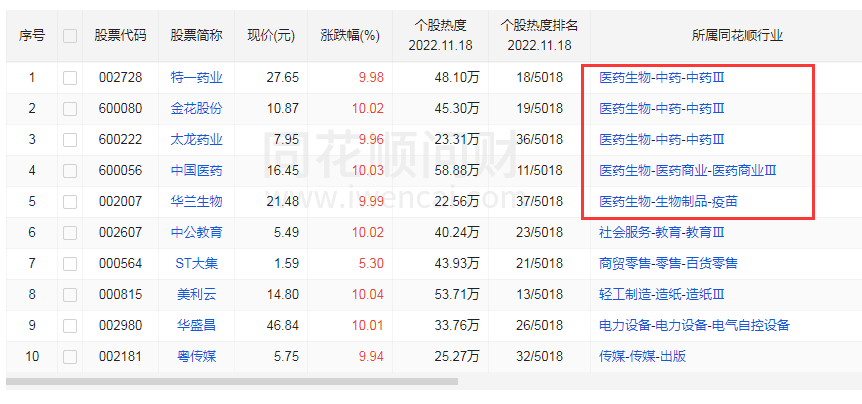Click industry link 医药生物-生物制品-疫苗

tap(668, 201)
